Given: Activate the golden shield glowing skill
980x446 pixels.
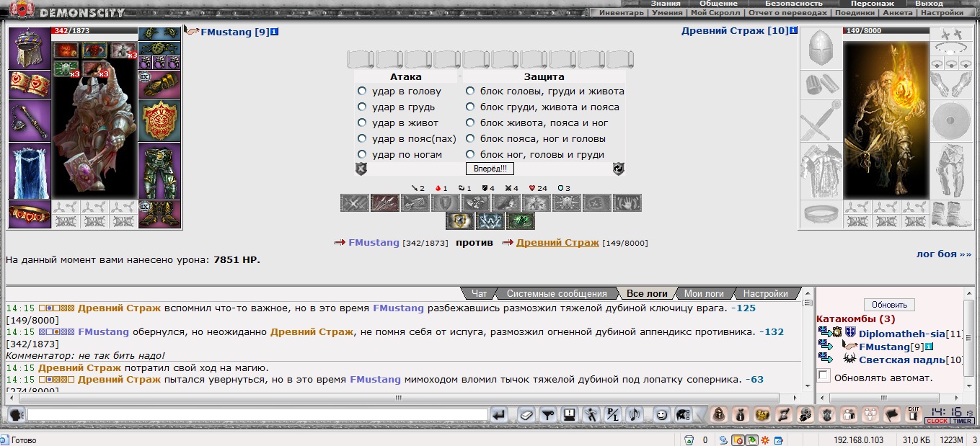Looking at the screenshot, I should tap(459, 221).
